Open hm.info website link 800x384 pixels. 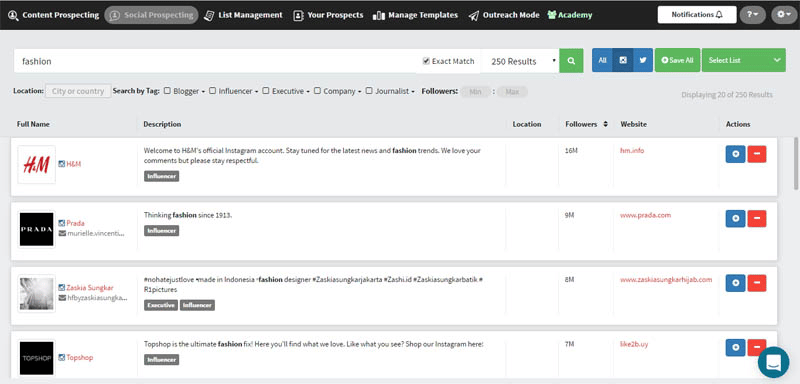(632, 150)
